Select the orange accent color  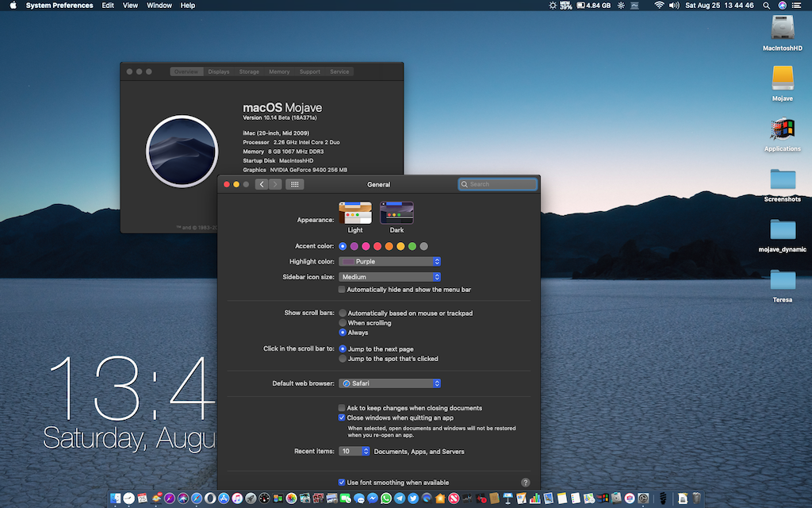tap(389, 246)
